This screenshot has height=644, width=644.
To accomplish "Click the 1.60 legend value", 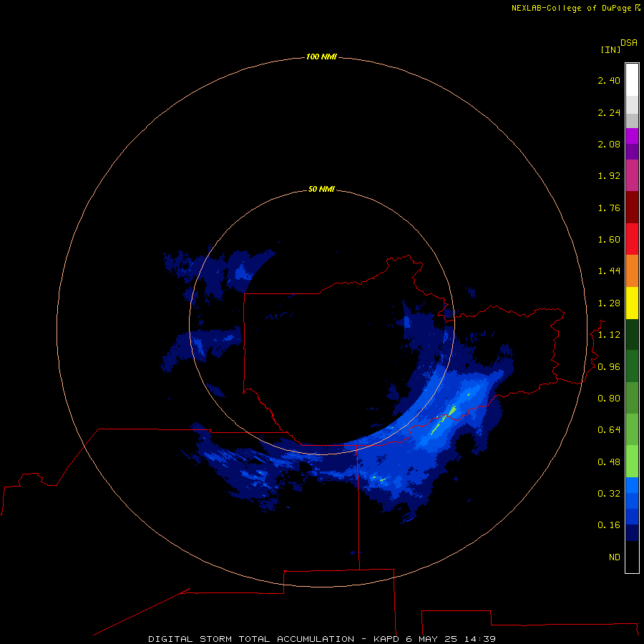I will 609,240.
